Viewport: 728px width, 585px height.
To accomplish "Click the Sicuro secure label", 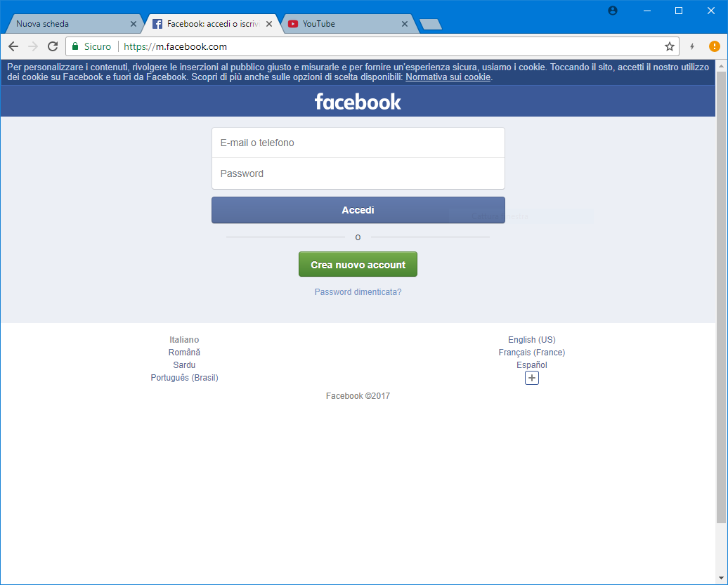I will point(98,46).
